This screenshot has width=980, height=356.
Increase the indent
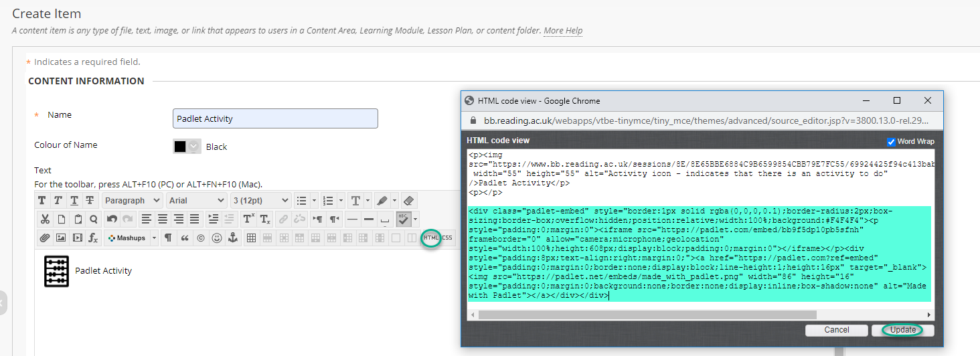[x=214, y=219]
